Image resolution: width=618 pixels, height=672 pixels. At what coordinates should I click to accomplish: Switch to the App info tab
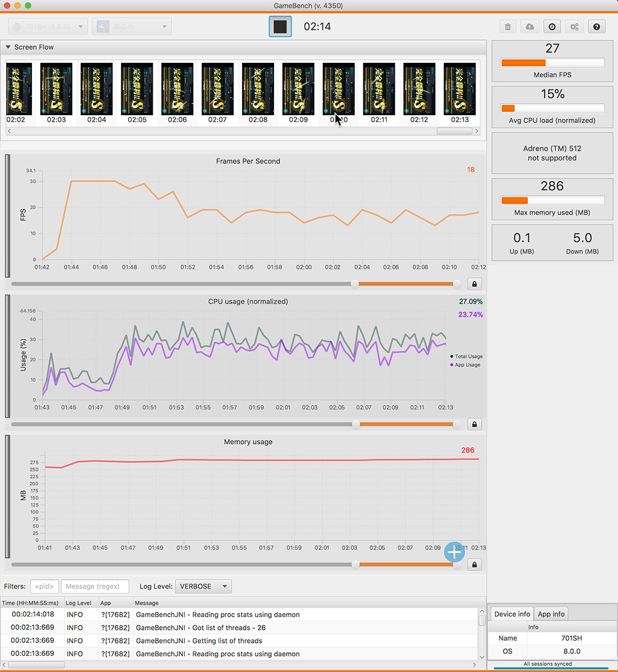click(x=551, y=614)
